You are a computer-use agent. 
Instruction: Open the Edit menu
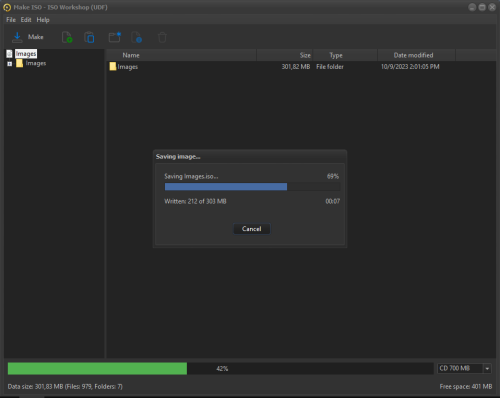click(26, 20)
